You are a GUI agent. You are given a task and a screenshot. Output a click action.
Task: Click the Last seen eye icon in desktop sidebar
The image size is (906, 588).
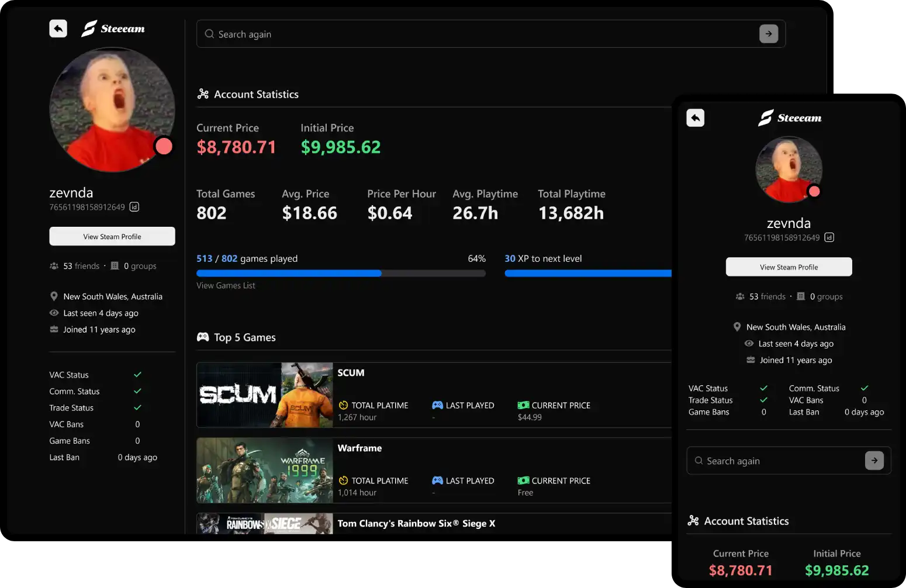point(54,313)
